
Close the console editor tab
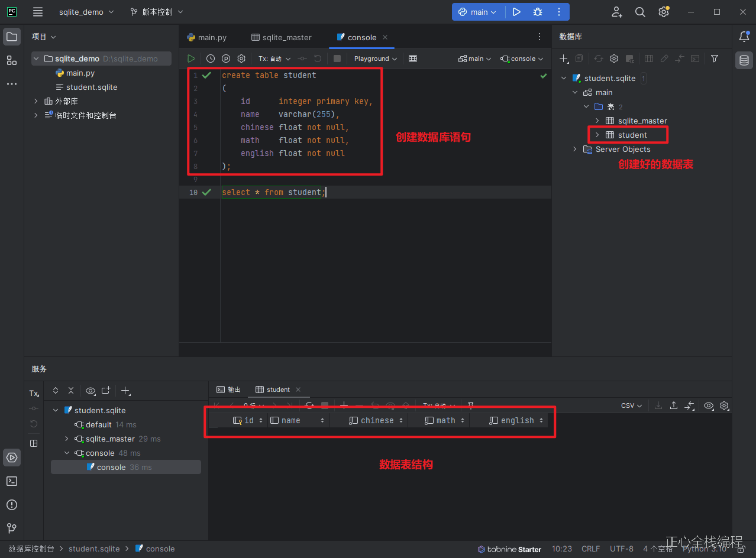pyautogui.click(x=385, y=37)
